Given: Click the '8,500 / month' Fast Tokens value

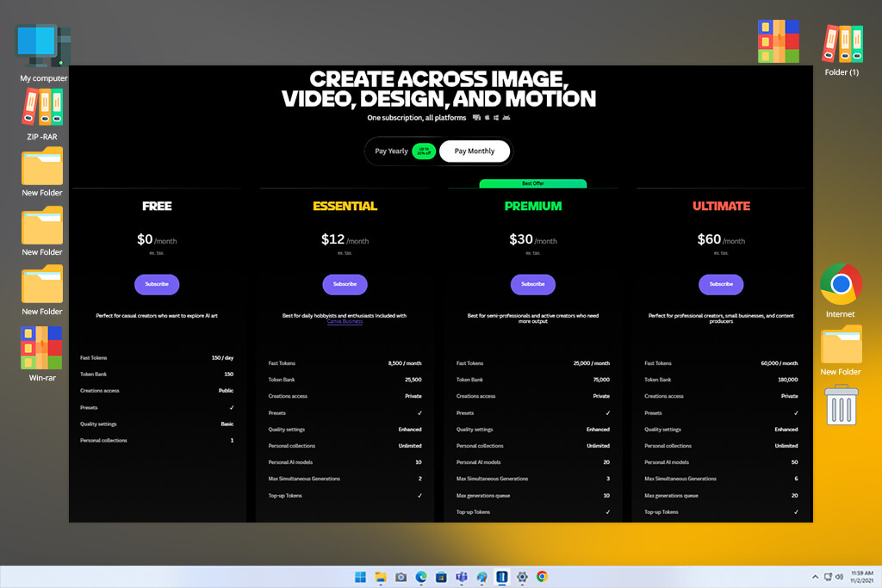Looking at the screenshot, I should click(x=405, y=363).
